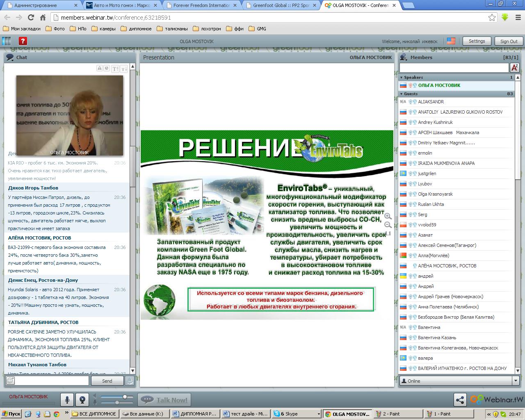
Task: Click the A-Z sort members button
Action: pos(514,67)
